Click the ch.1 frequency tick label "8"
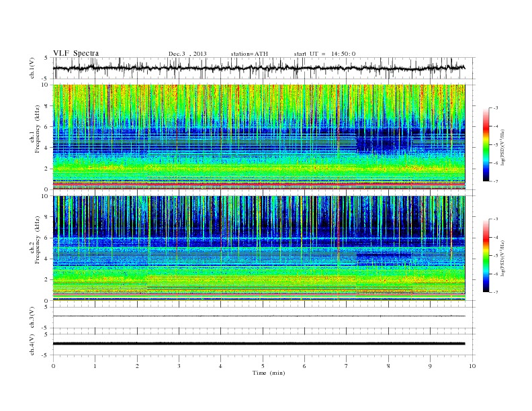532x411 pixels. point(46,106)
